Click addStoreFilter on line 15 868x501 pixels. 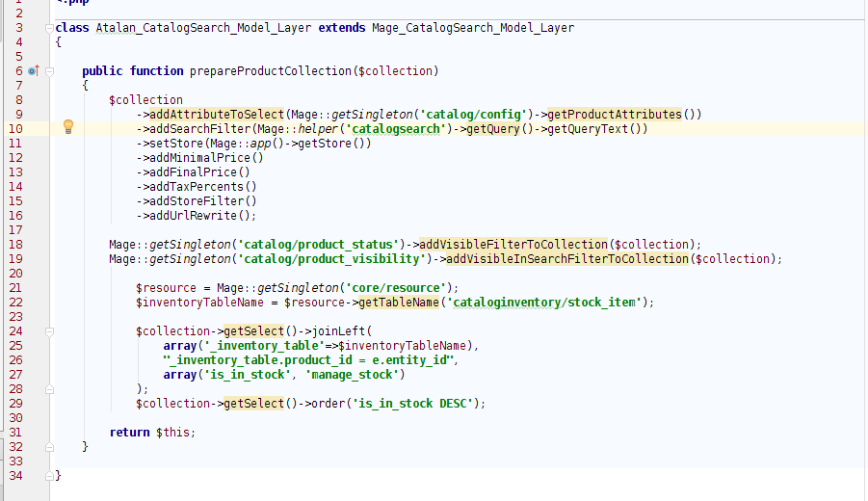tap(197, 200)
